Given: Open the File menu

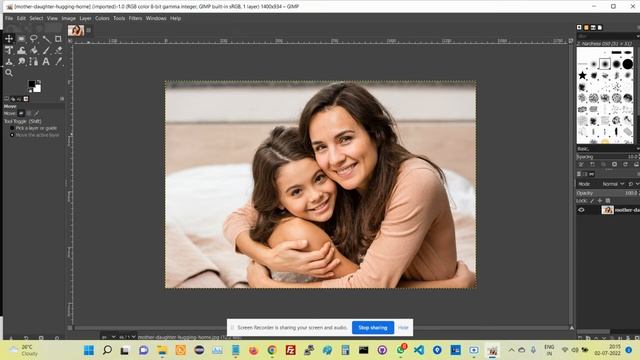Looking at the screenshot, I should pyautogui.click(x=9, y=18).
